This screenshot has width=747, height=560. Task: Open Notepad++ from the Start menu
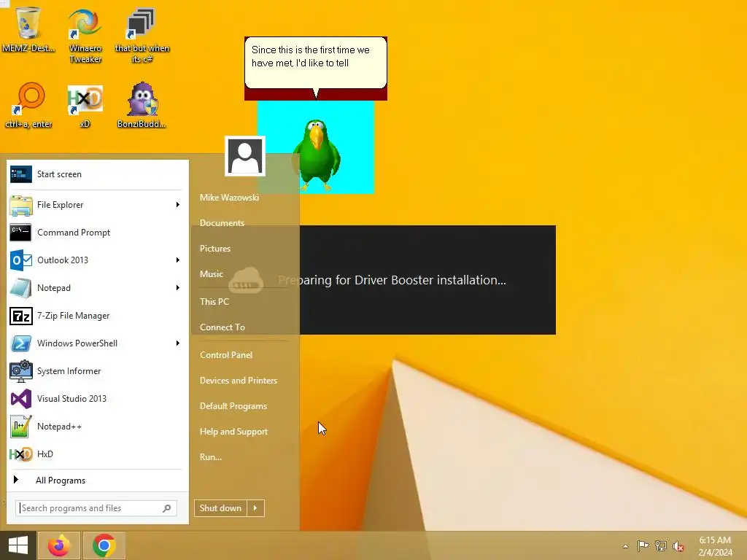96,426
